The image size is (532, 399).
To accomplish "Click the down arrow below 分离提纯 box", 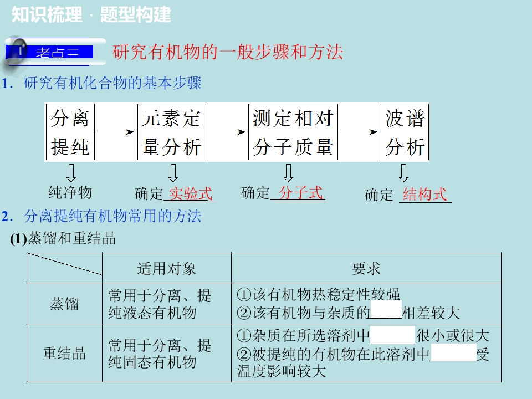I will (71, 173).
